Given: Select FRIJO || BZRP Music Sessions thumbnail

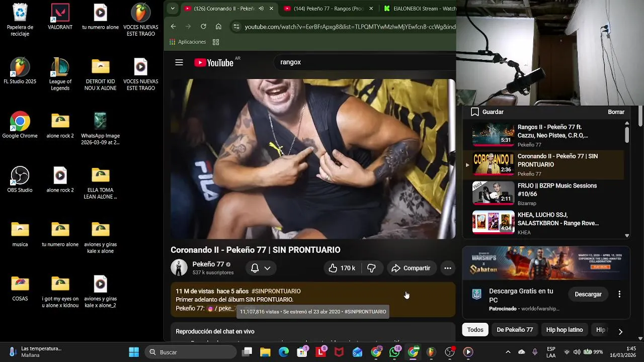Looking at the screenshot, I should pyautogui.click(x=494, y=194).
